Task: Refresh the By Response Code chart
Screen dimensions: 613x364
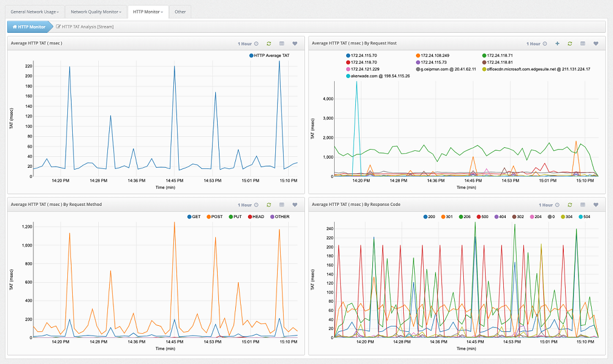Action: pos(570,205)
